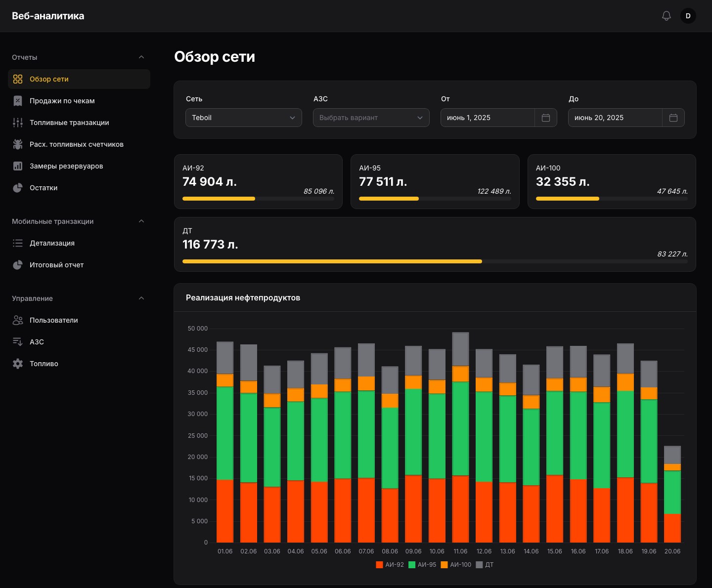The width and height of the screenshot is (712, 588).
Task: Click the Остатки pie chart icon
Action: click(x=18, y=188)
